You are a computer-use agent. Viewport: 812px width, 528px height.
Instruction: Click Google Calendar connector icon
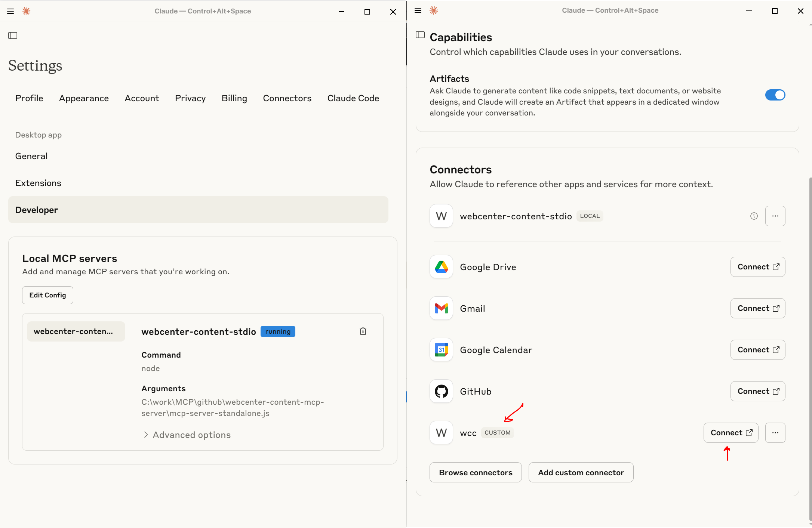pyautogui.click(x=441, y=350)
